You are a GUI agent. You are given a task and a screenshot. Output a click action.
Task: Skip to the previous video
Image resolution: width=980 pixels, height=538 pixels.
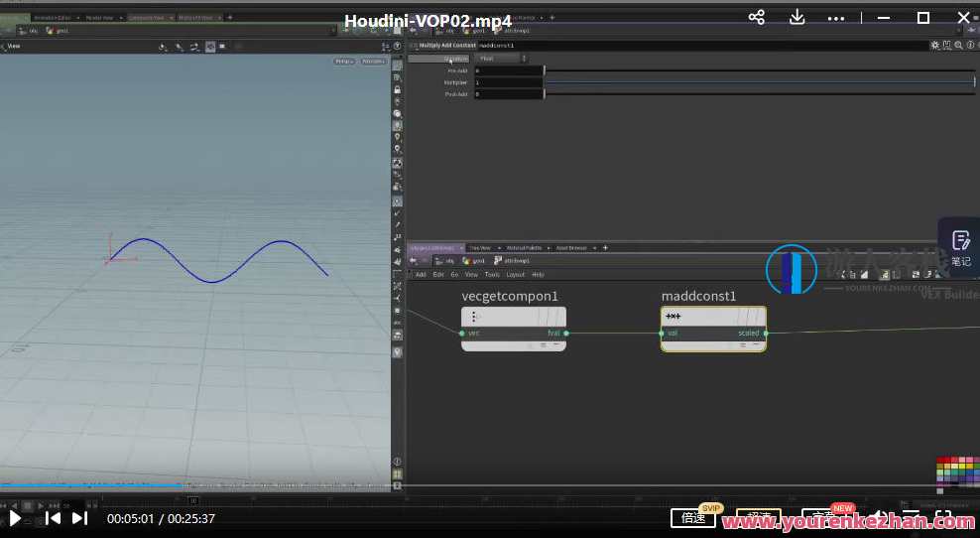(x=54, y=518)
